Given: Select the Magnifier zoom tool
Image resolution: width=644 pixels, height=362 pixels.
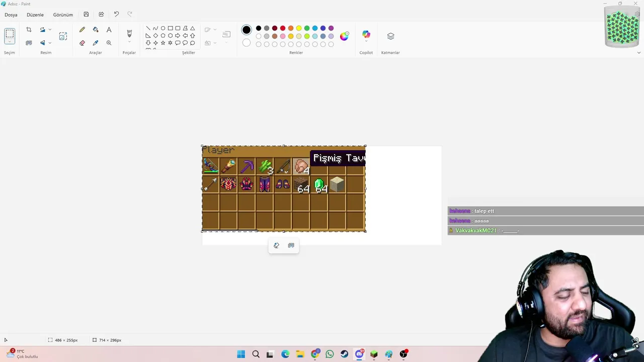Looking at the screenshot, I should tap(109, 43).
